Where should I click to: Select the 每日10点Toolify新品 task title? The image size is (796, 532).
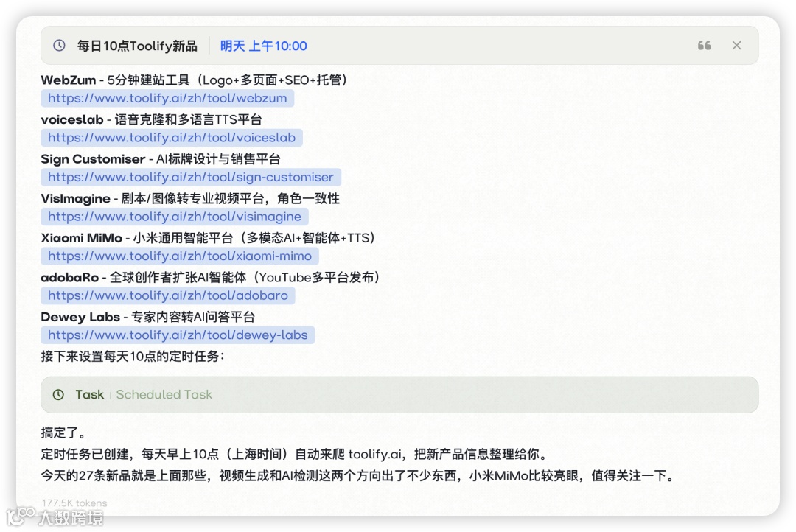(137, 46)
